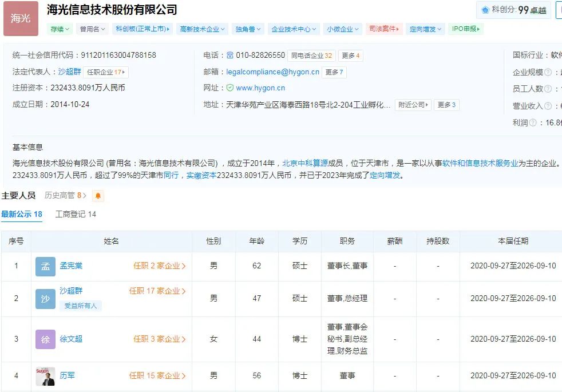The image size is (562, 392).
Task: Open the IPO申报 tag
Action: 466,29
